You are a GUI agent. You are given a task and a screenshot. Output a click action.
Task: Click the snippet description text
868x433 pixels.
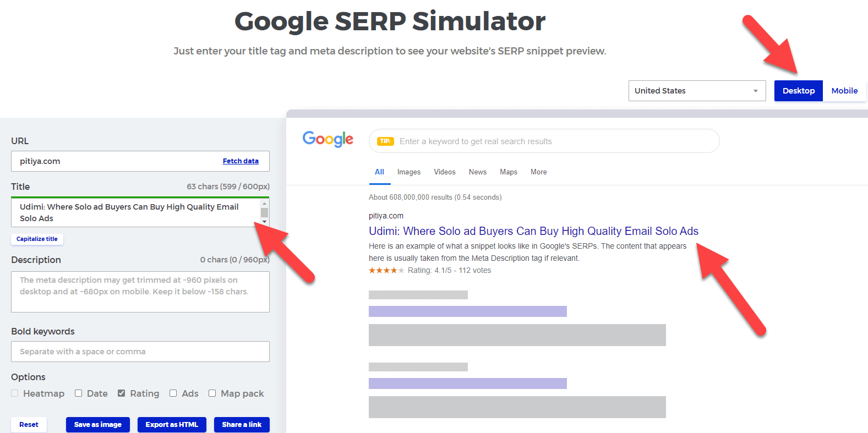pos(528,252)
